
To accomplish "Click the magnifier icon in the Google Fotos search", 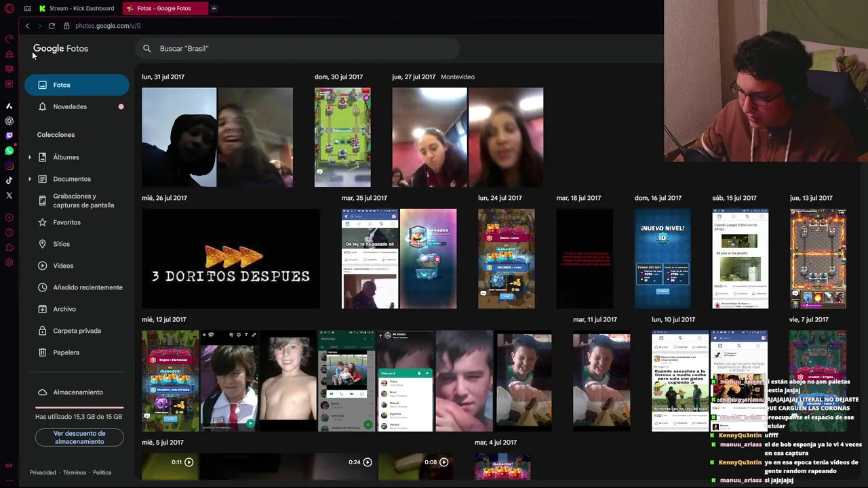I will pyautogui.click(x=147, y=49).
